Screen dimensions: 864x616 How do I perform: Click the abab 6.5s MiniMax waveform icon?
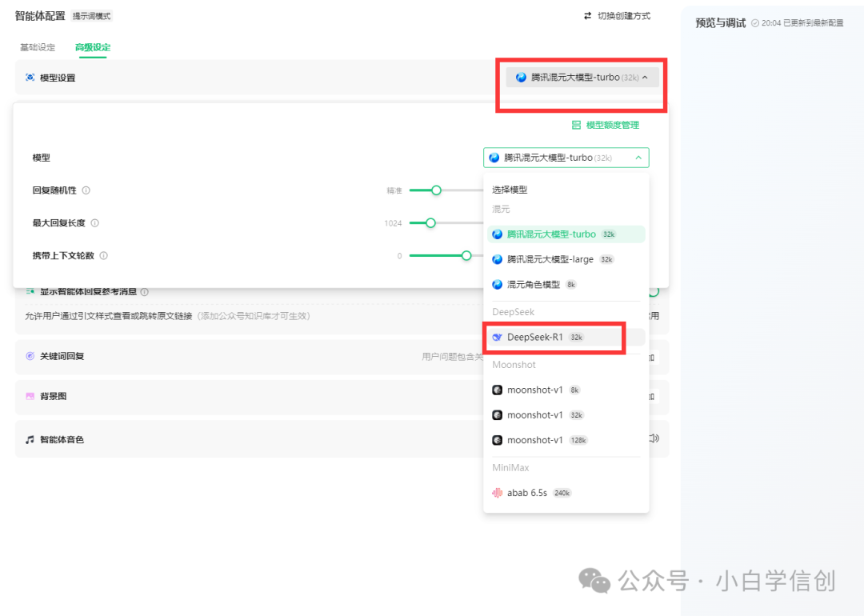tap(497, 493)
